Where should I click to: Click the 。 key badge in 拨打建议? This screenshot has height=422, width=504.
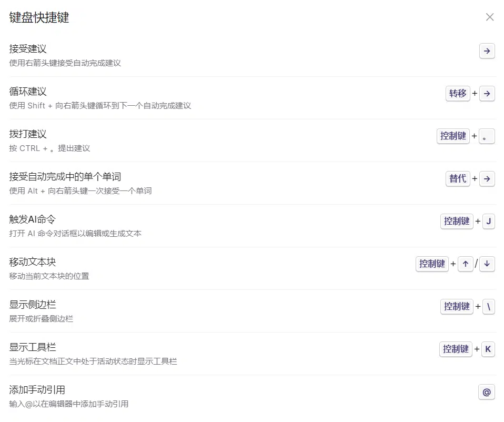click(487, 136)
